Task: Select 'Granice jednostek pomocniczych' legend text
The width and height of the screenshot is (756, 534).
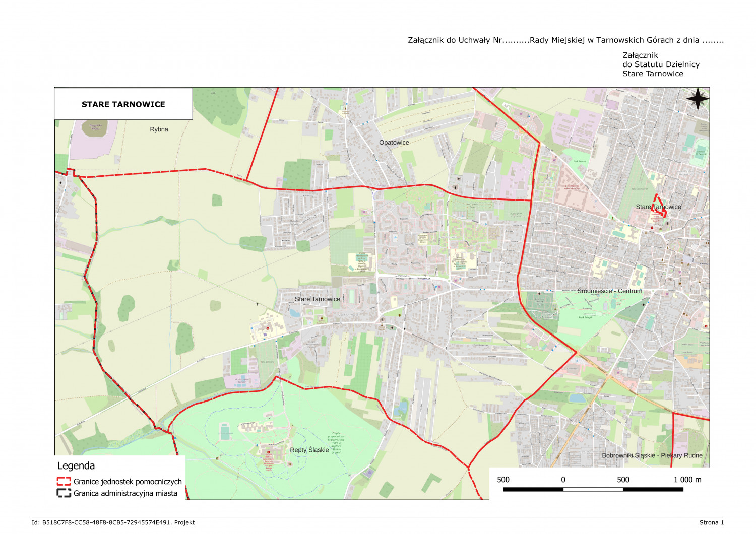Action: click(x=128, y=482)
